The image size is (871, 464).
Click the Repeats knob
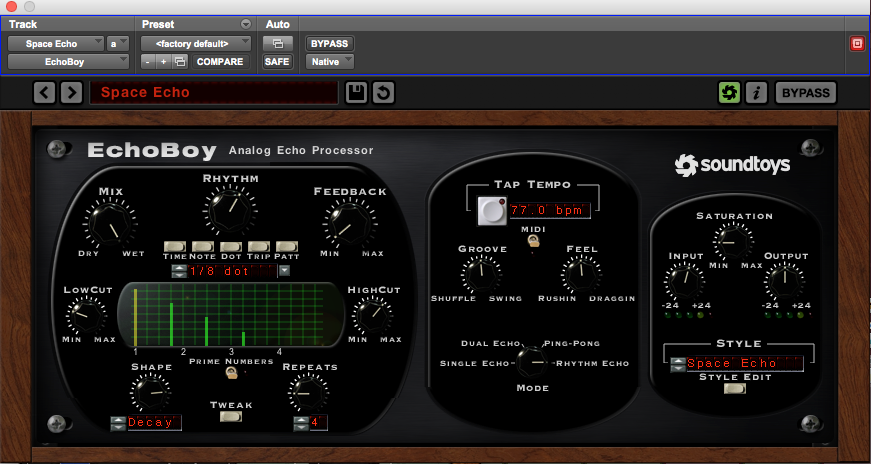click(308, 392)
